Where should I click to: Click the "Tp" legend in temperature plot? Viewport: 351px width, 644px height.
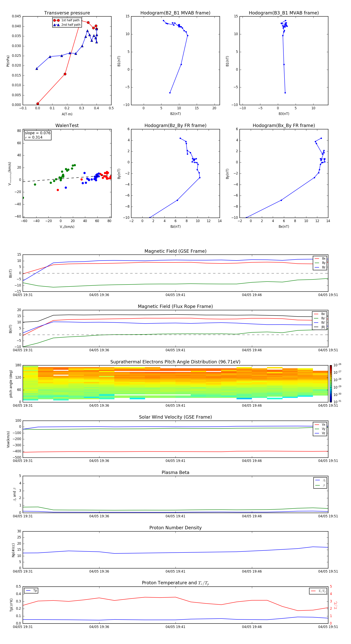pyautogui.click(x=31, y=591)
